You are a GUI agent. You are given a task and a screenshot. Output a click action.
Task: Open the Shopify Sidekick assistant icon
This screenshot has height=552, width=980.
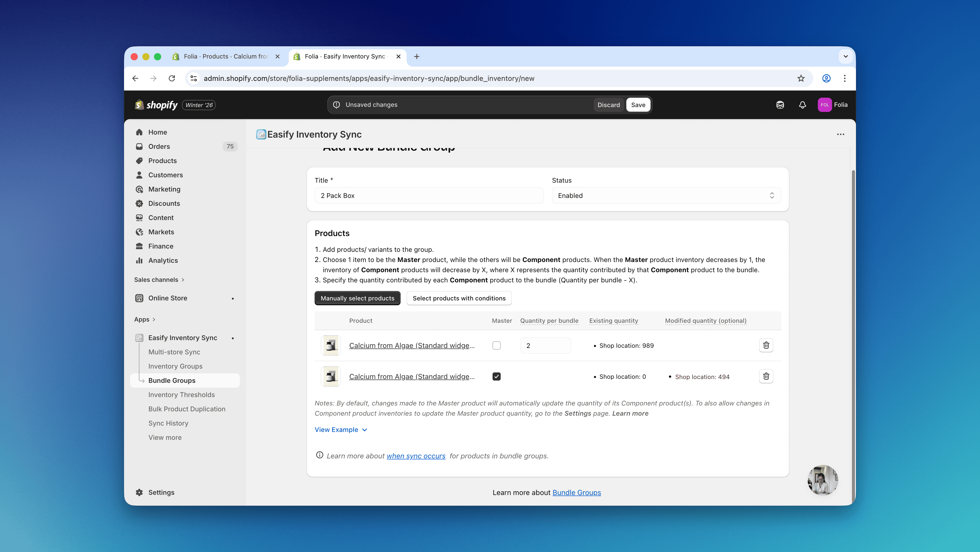(x=780, y=105)
